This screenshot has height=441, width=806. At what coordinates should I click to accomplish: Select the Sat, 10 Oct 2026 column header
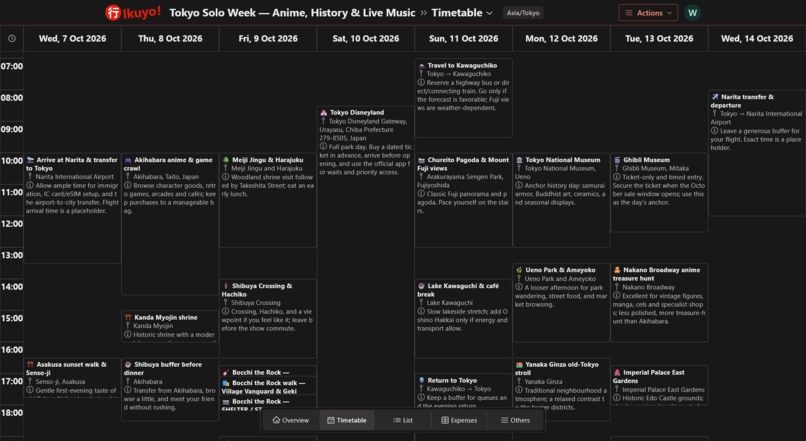tap(365, 39)
